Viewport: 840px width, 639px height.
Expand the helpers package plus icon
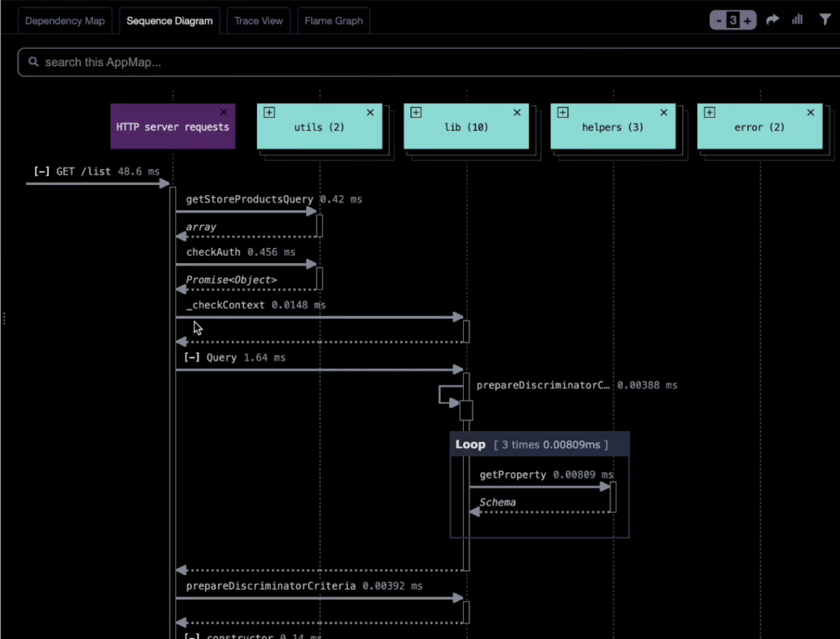563,112
